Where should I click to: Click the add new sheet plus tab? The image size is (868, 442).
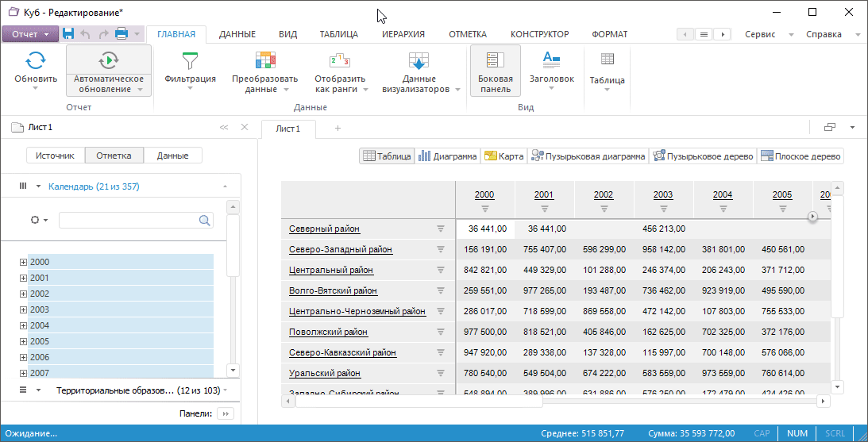(x=338, y=128)
